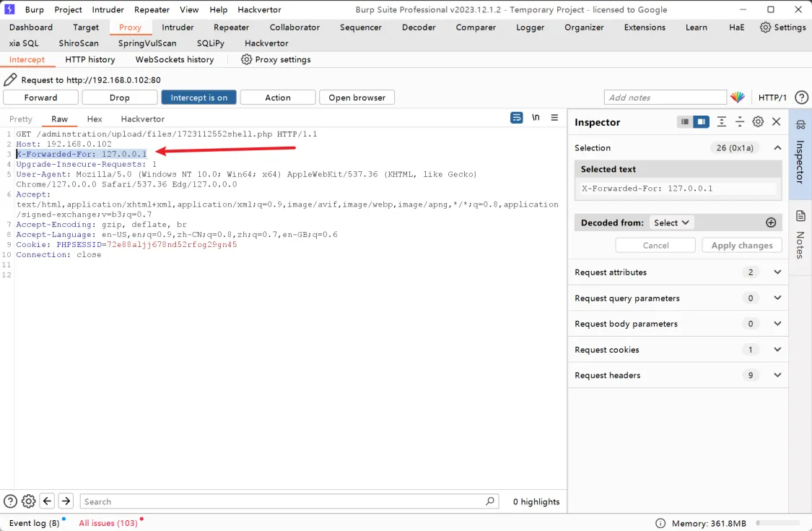Toggle the Intercept is on button
Image resolution: width=812 pixels, height=531 pixels.
(198, 98)
